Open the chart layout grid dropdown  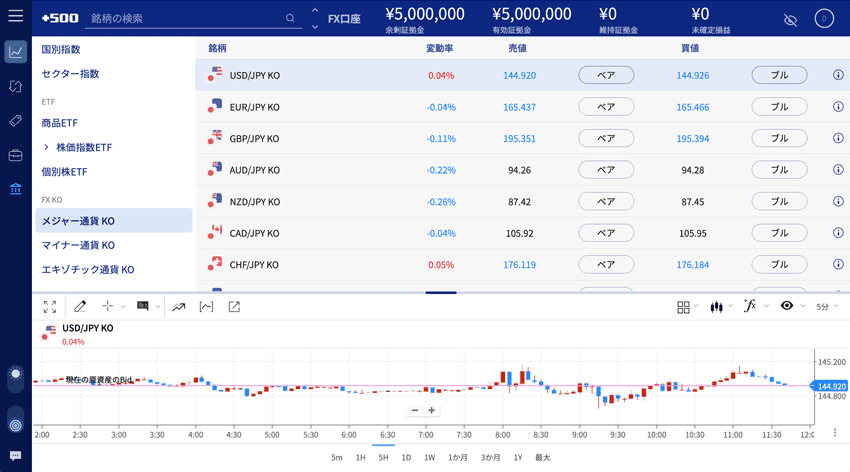(687, 307)
